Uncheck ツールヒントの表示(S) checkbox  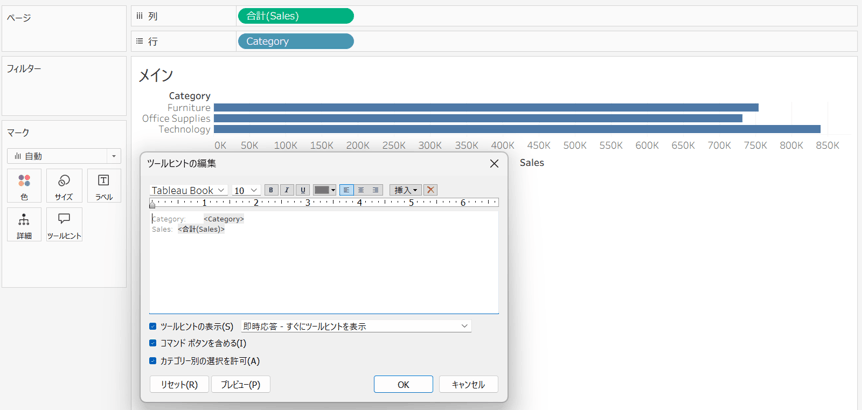153,326
